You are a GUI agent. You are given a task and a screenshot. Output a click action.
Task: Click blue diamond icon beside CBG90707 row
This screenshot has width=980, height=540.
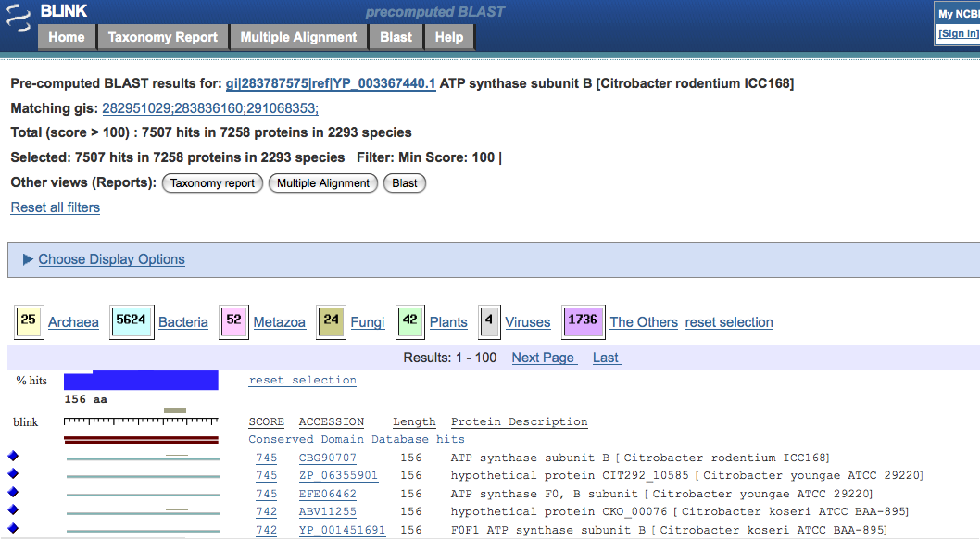(x=13, y=456)
